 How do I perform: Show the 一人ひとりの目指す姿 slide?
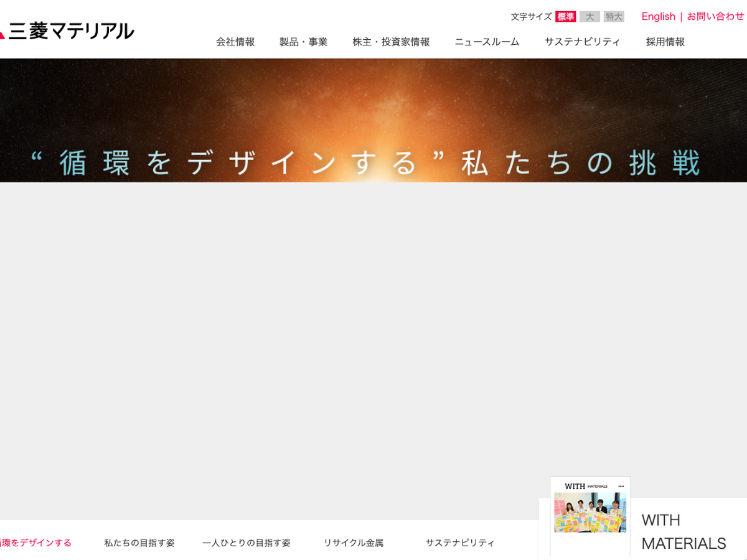[x=247, y=543]
